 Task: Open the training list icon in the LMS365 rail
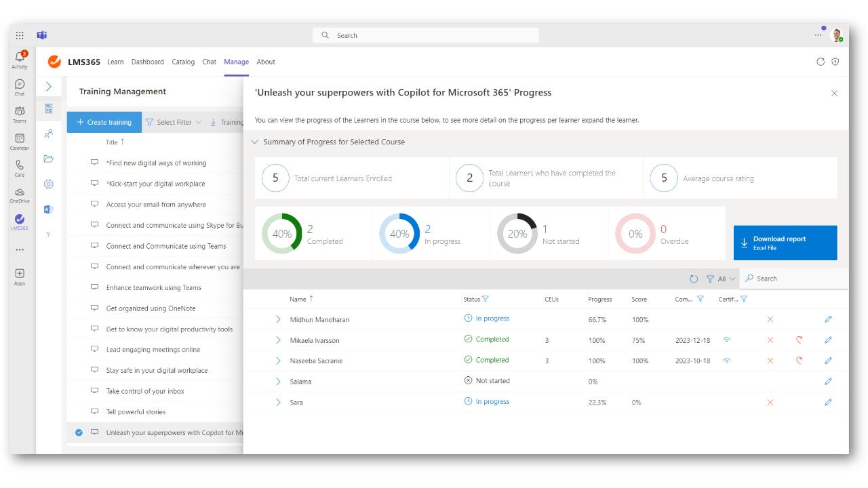pyautogui.click(x=49, y=108)
